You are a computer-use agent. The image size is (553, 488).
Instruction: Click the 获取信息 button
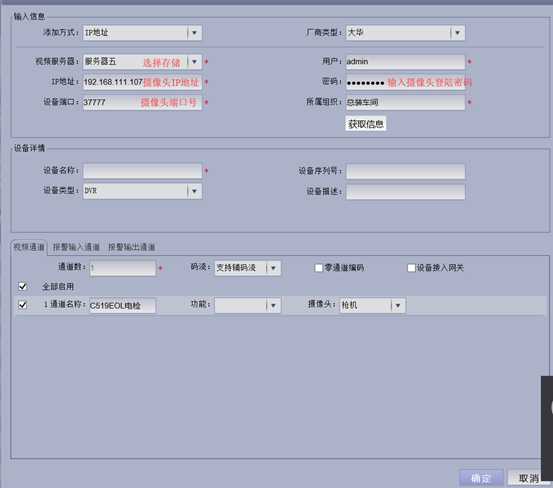(x=366, y=124)
